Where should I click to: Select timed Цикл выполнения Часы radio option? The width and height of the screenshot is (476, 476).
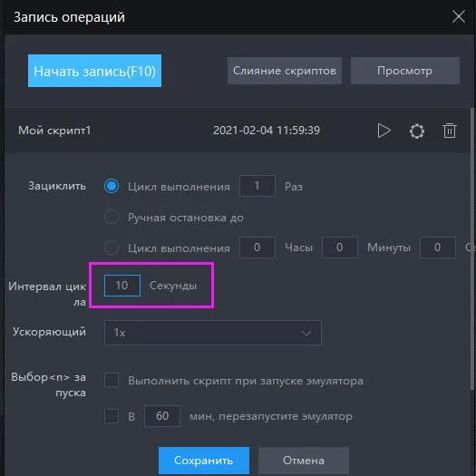click(x=112, y=248)
